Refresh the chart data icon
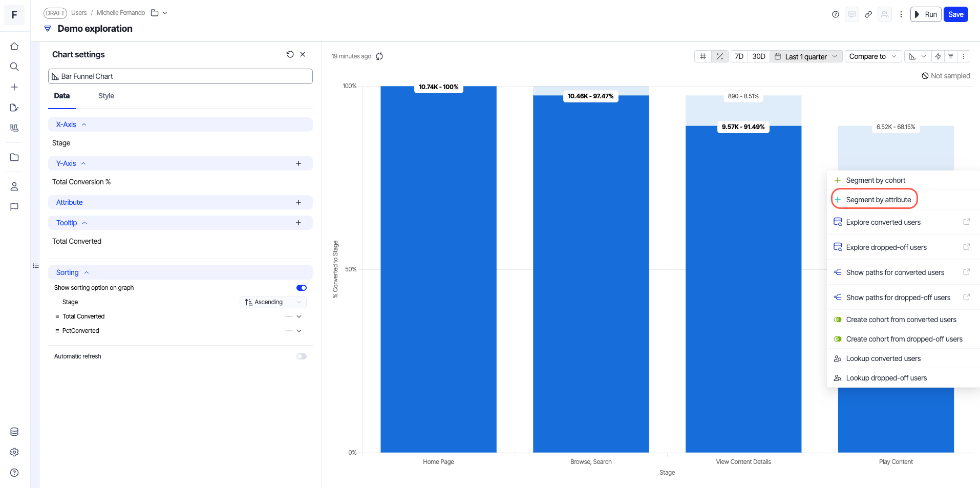The width and height of the screenshot is (980, 488). tap(379, 56)
